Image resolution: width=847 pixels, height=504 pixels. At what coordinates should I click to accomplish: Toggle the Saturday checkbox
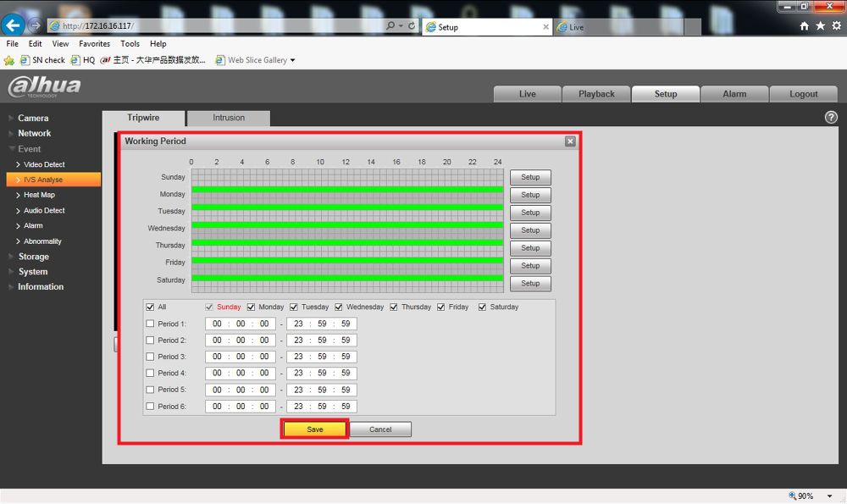(482, 307)
